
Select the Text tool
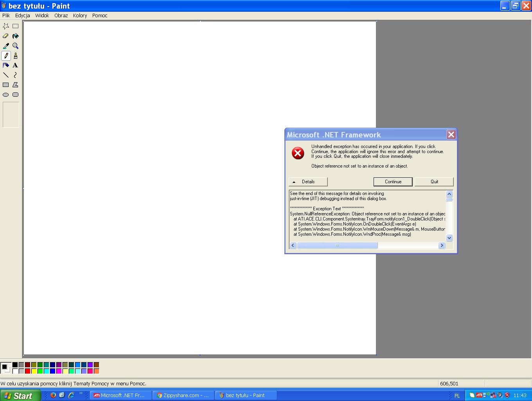15,65
